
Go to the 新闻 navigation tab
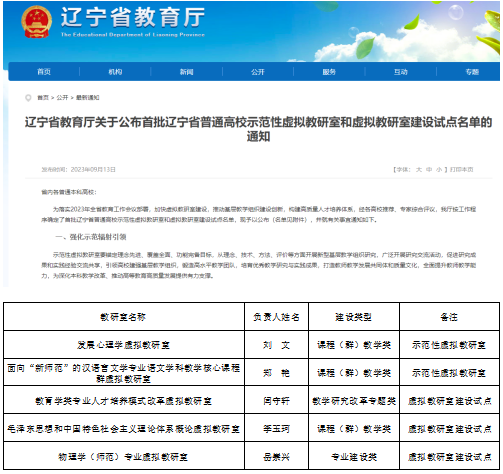pyautogui.click(x=187, y=72)
